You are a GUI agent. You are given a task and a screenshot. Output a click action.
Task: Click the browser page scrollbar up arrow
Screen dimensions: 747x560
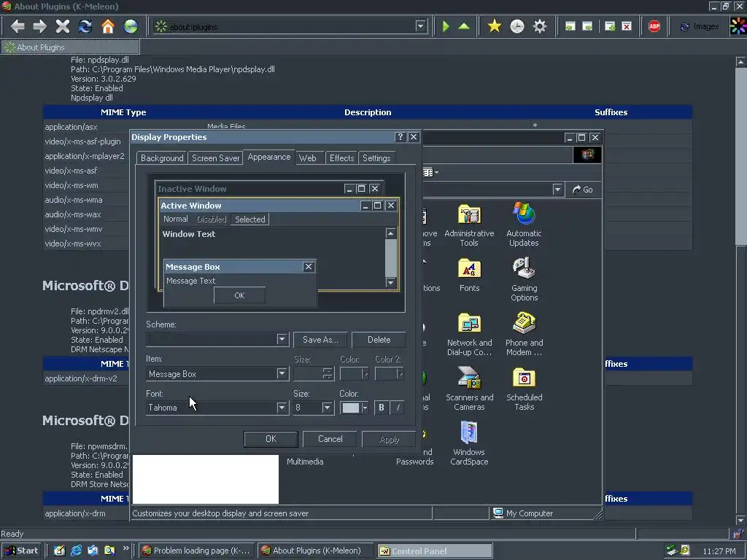(x=740, y=61)
